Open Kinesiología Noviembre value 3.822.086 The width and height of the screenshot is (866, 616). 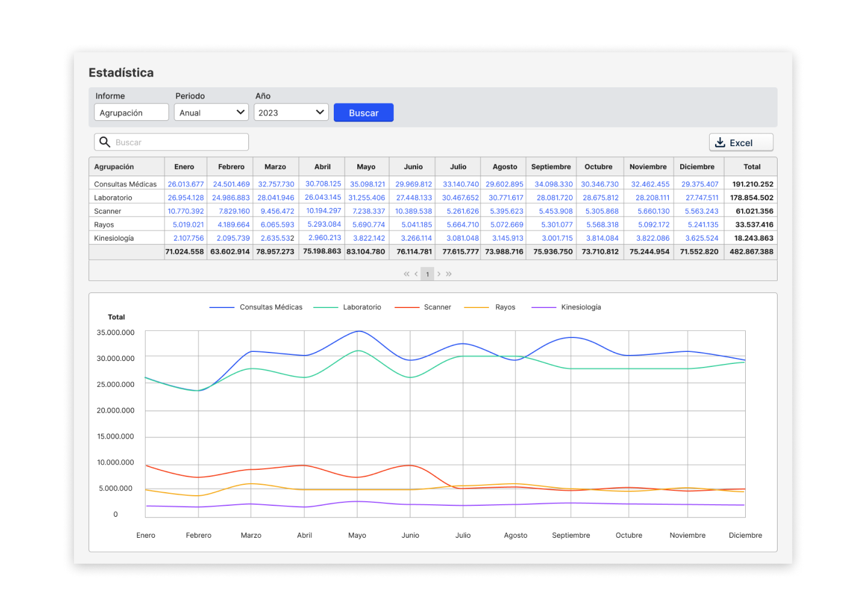[653, 238]
